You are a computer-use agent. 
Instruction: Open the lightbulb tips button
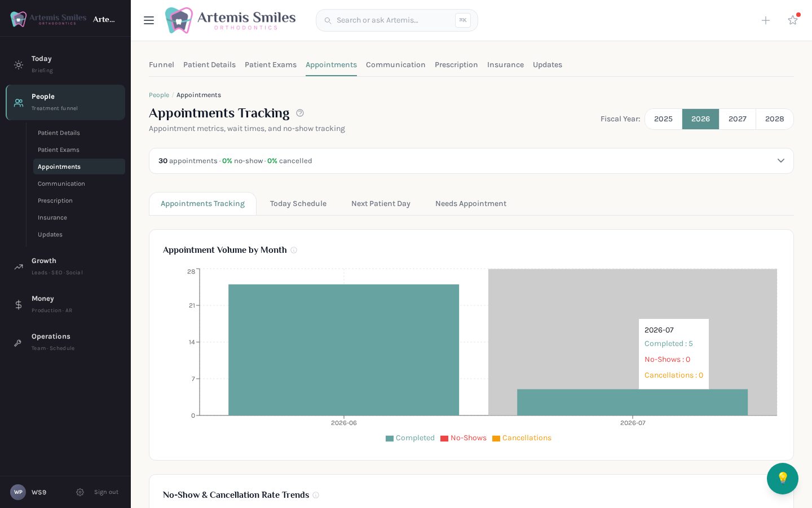coord(783,479)
